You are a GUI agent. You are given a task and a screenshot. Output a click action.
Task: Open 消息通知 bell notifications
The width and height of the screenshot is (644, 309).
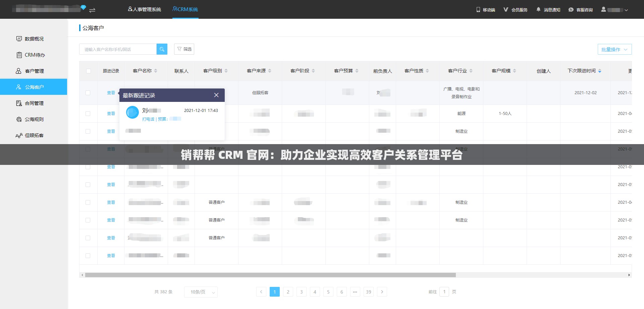548,10
